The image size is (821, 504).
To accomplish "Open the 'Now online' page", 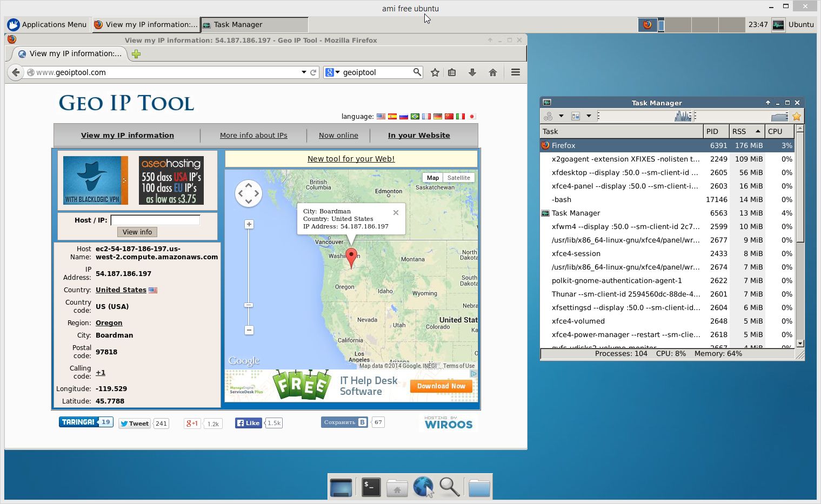I will [x=338, y=135].
